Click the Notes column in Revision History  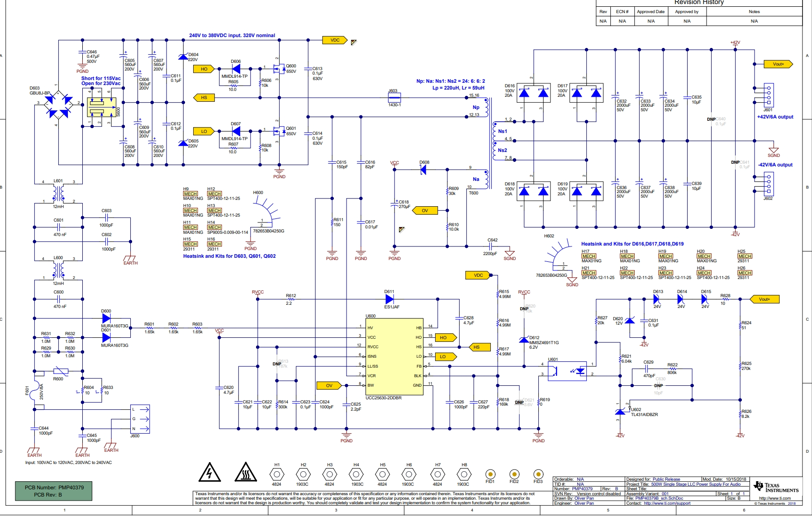(754, 12)
